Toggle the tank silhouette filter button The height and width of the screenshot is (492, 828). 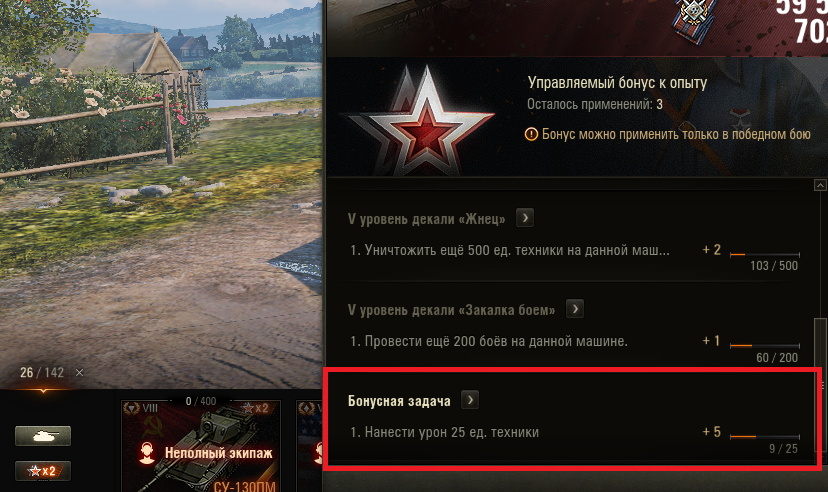[x=43, y=436]
